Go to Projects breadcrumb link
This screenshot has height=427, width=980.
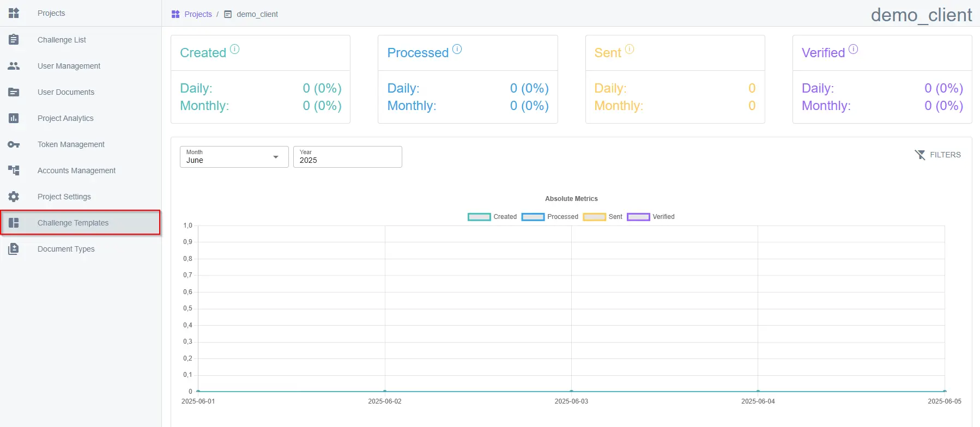[x=198, y=14]
